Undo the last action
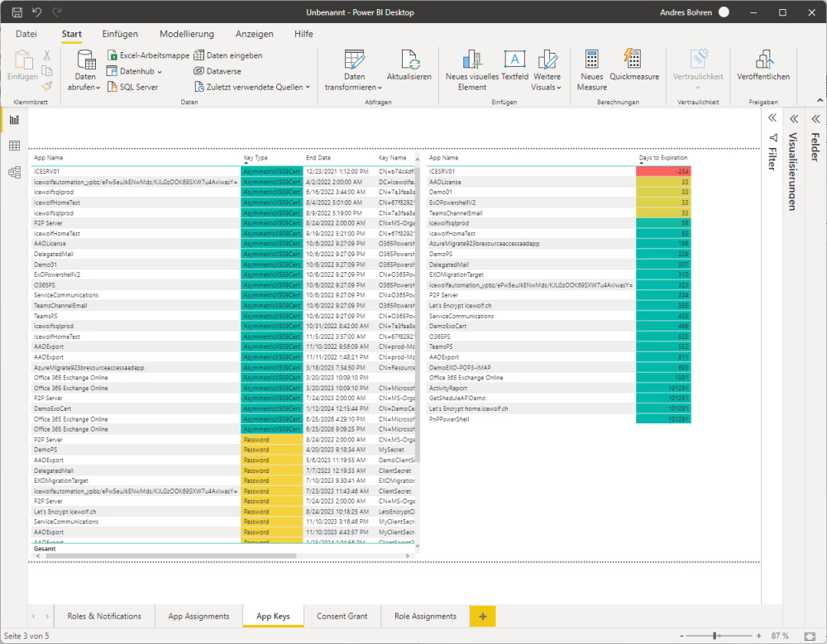Screen dimensions: 827x644 [x=36, y=12]
